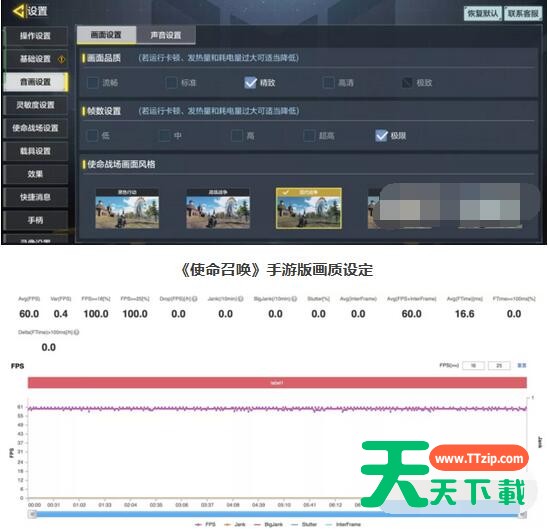The width and height of the screenshot is (548, 529).
Task: Click the warning icon beside 基础设置
Action: point(61,59)
